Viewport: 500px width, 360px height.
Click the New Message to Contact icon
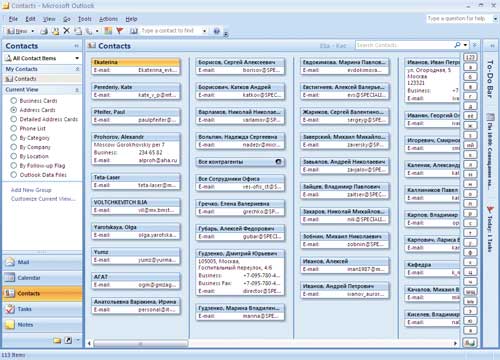[78, 31]
